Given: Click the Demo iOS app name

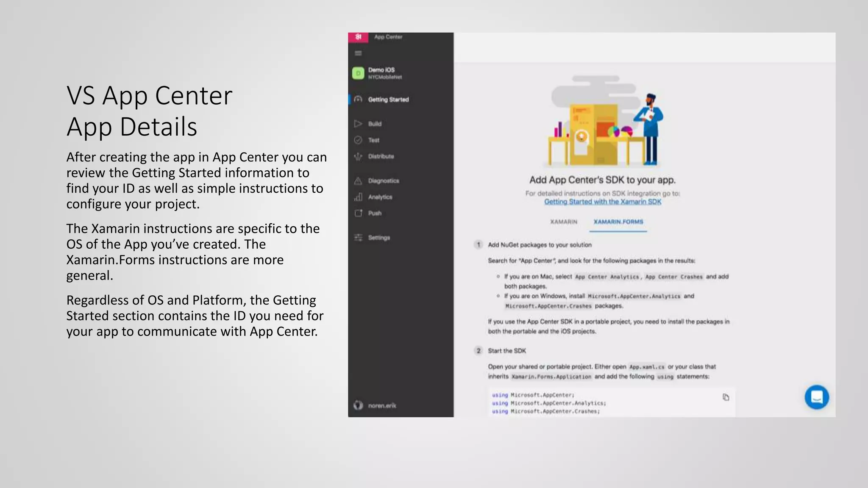Looking at the screenshot, I should point(381,70).
